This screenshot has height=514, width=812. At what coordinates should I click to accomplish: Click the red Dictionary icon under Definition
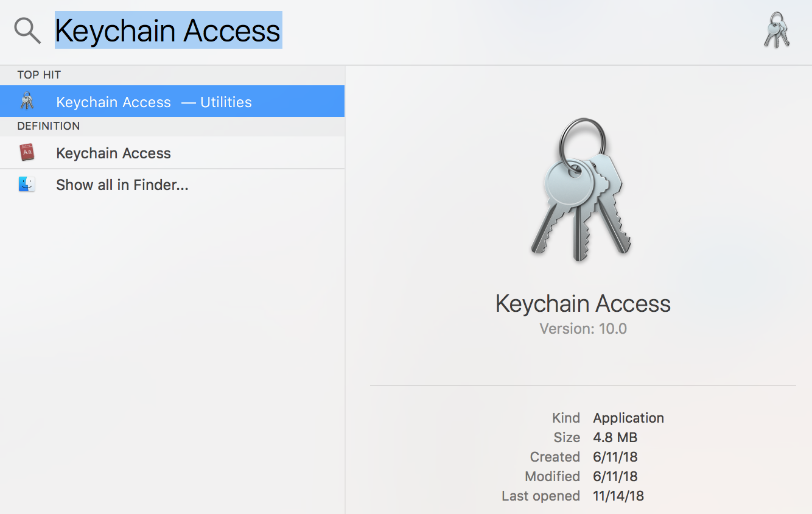27,153
